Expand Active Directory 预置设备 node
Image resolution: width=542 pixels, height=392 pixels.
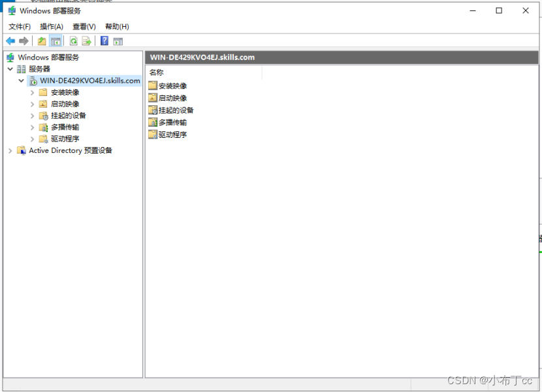pyautogui.click(x=10, y=150)
